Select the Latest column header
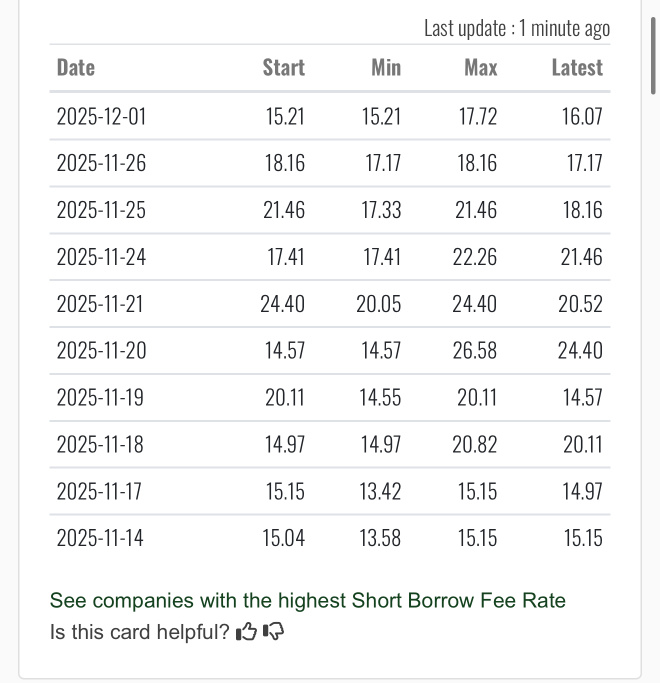 click(x=577, y=68)
